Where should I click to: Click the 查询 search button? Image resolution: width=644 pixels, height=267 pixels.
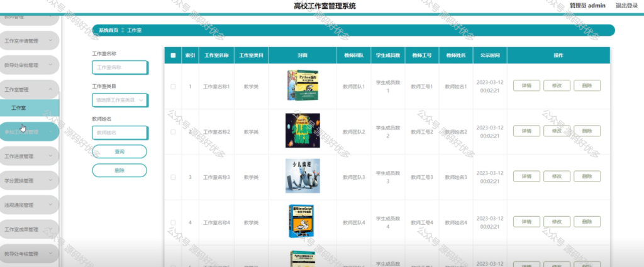(x=119, y=151)
